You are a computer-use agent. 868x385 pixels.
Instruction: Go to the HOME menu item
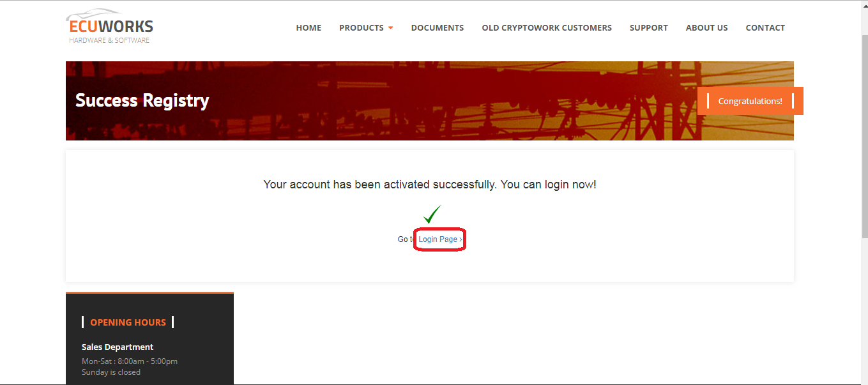308,28
